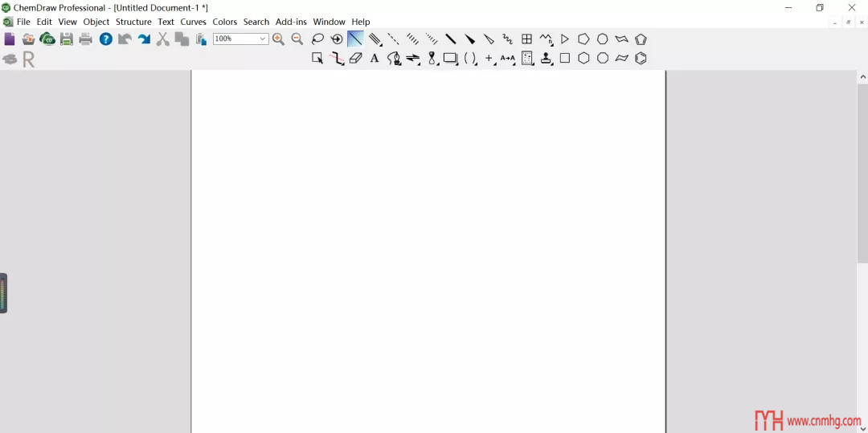Image resolution: width=868 pixels, height=433 pixels.
Task: Open the Acyclic Chain tool flyout
Action: [546, 39]
